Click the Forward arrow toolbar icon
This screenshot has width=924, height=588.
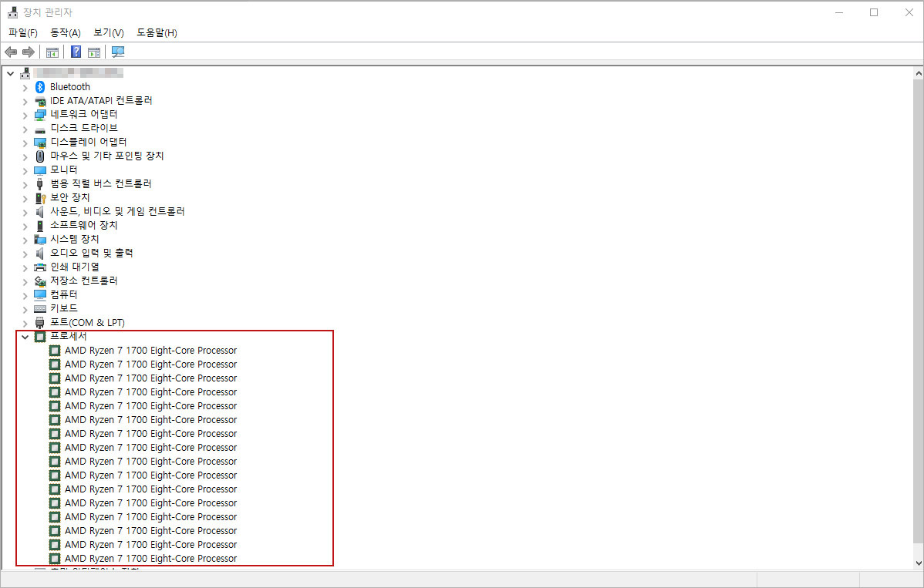coord(28,52)
